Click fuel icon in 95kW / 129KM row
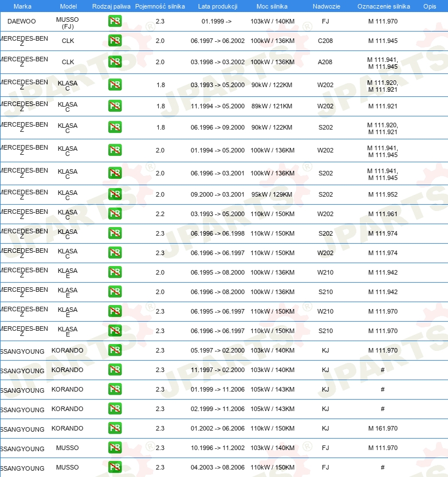 (115, 194)
